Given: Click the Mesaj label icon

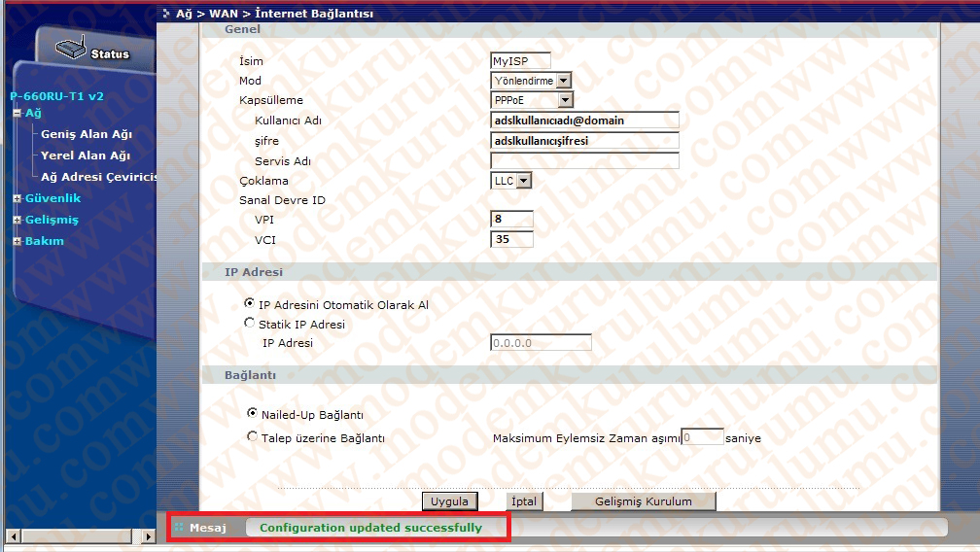Looking at the screenshot, I should 179,528.
